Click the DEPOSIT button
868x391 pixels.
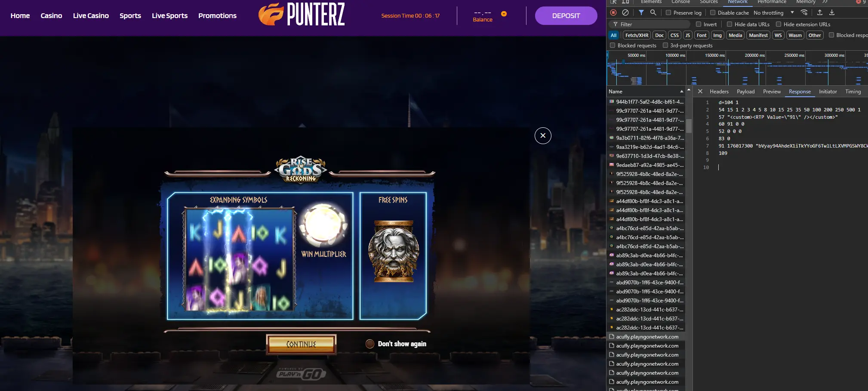point(566,15)
